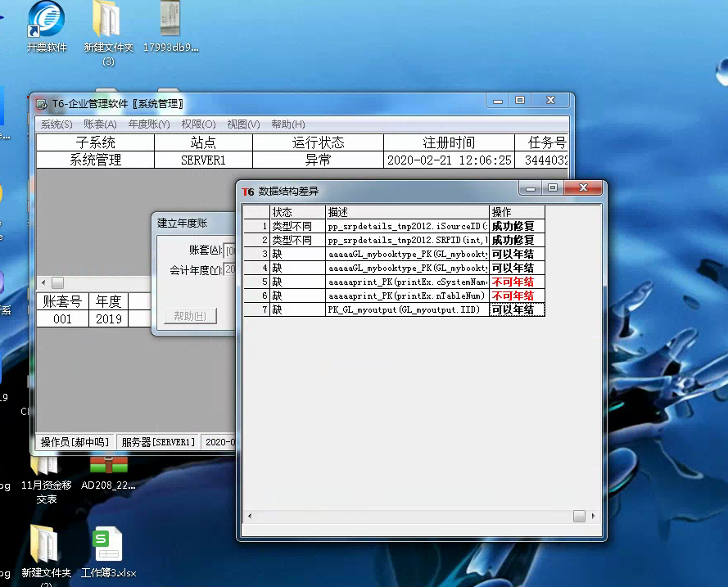Screen dimensions: 728x587
Task: Click the T6 system management title icon
Action: pos(42,104)
